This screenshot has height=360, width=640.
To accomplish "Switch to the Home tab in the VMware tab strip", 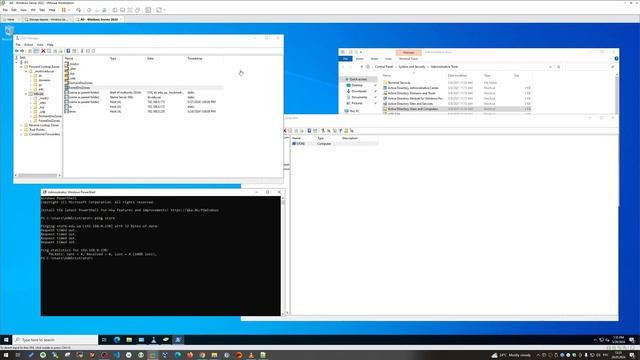I will click(x=10, y=19).
